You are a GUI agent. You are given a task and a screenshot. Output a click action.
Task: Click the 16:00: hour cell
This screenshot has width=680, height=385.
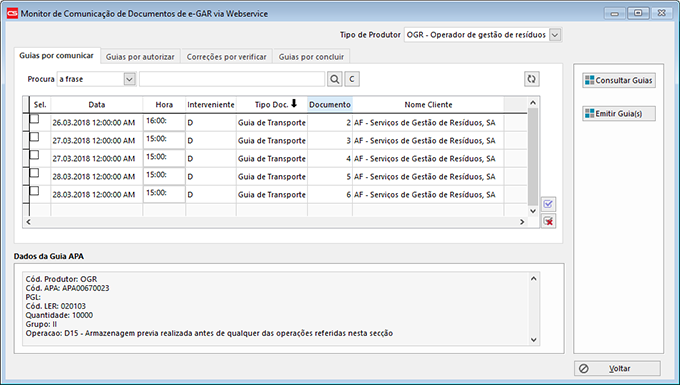[164, 122]
